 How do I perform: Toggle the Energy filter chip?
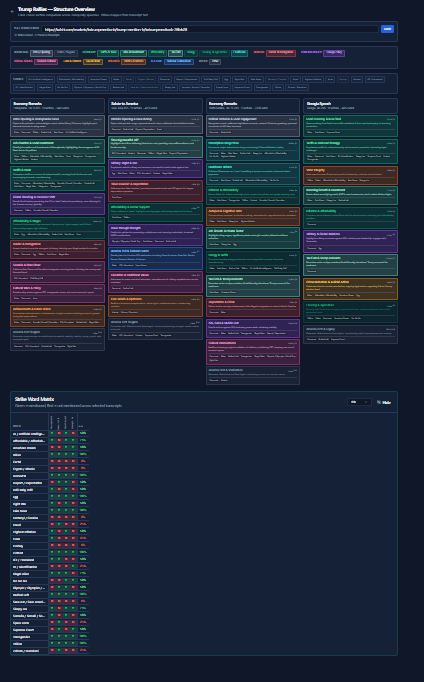[190, 53]
